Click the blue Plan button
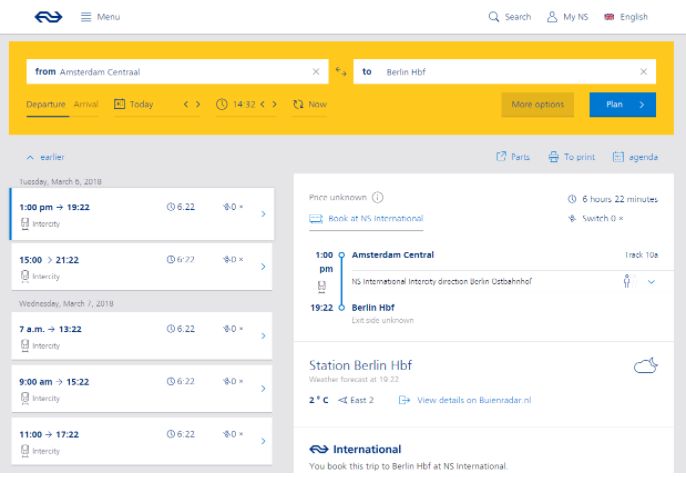The width and height of the screenshot is (686, 477). pyautogui.click(x=623, y=105)
